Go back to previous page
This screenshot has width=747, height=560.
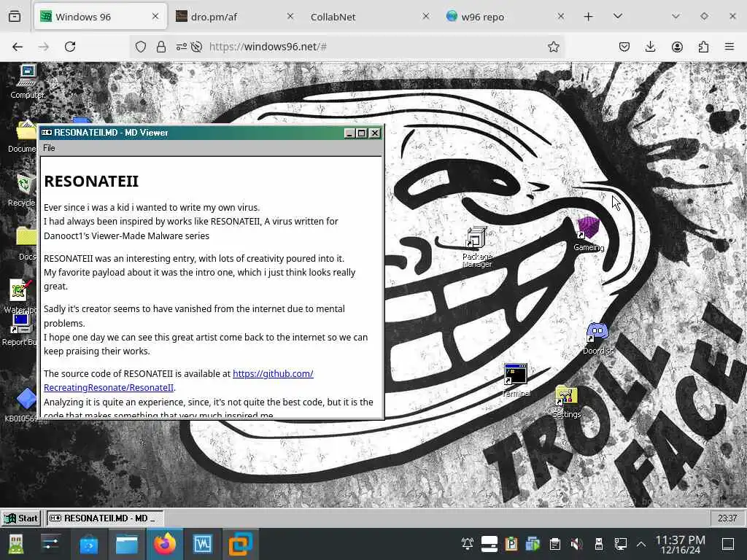[18, 47]
